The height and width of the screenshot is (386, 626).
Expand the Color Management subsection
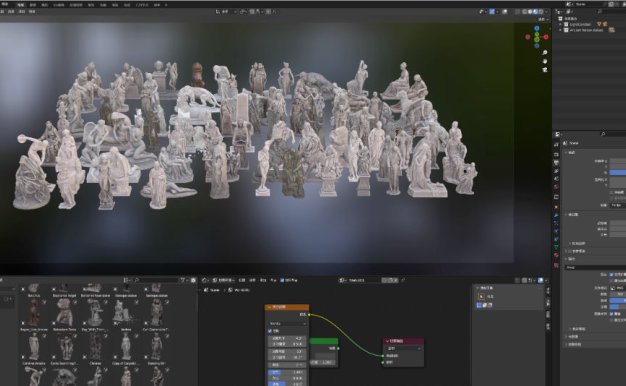(x=578, y=329)
